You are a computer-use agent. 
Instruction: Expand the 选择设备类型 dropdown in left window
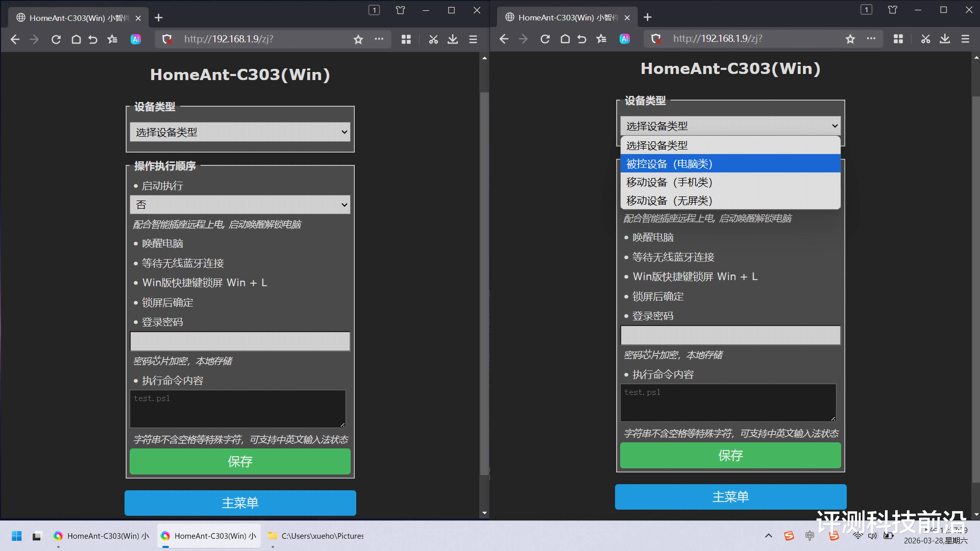240,132
